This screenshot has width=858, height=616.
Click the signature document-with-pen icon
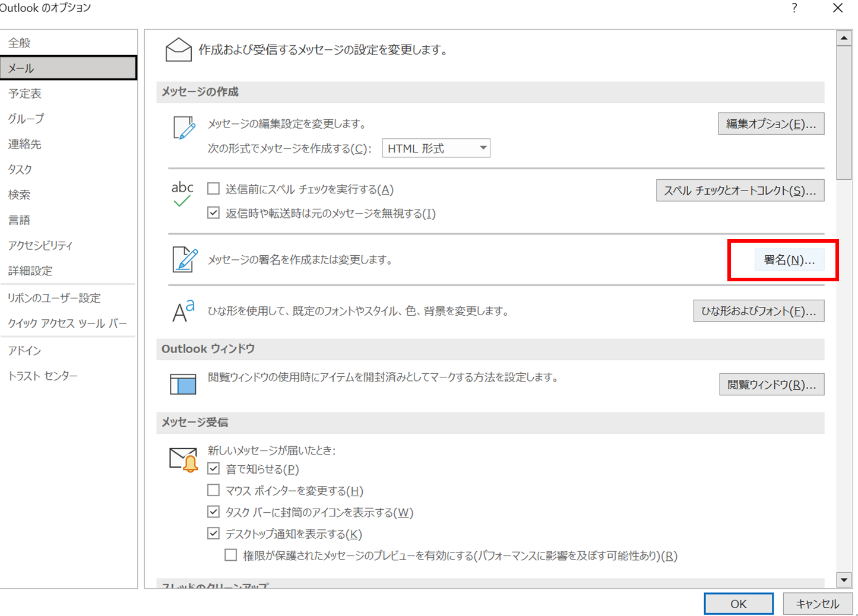185,259
